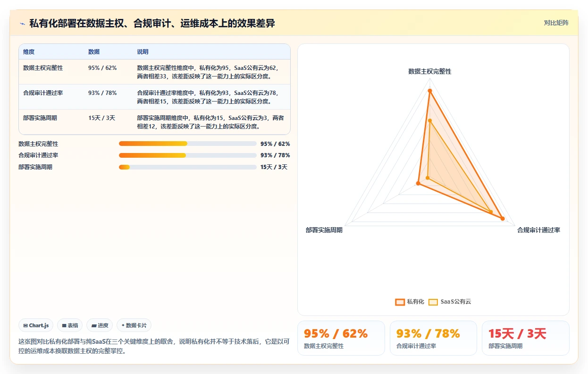Screen dimensions: 588x374
Task: Click the 私有化 data point on the 部署实施周期 axis
Action: 418,183
